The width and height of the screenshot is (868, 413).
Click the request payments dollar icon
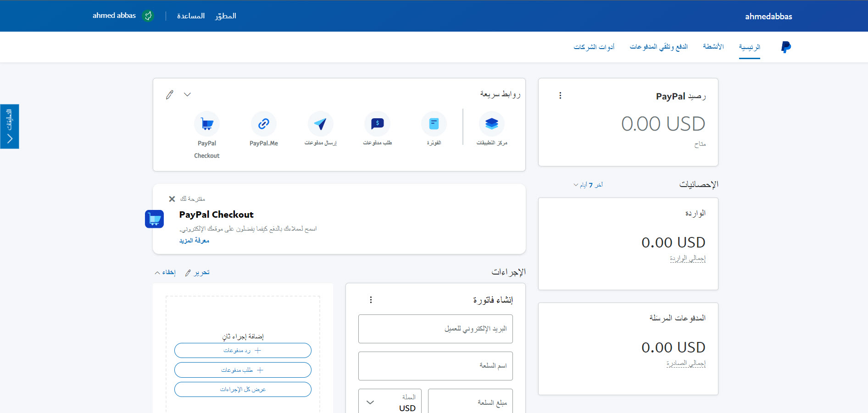tap(378, 124)
